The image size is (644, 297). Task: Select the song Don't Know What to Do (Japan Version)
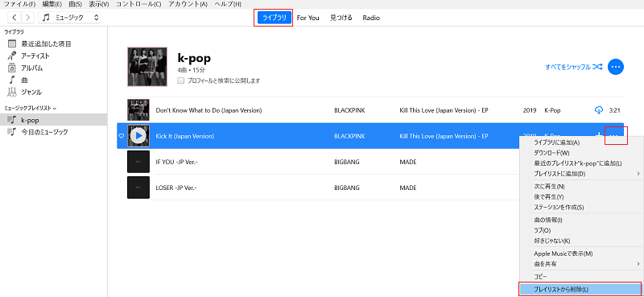click(208, 110)
